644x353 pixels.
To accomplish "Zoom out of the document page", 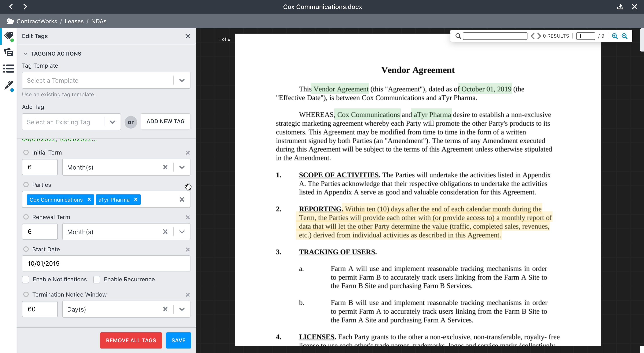I will (x=625, y=36).
